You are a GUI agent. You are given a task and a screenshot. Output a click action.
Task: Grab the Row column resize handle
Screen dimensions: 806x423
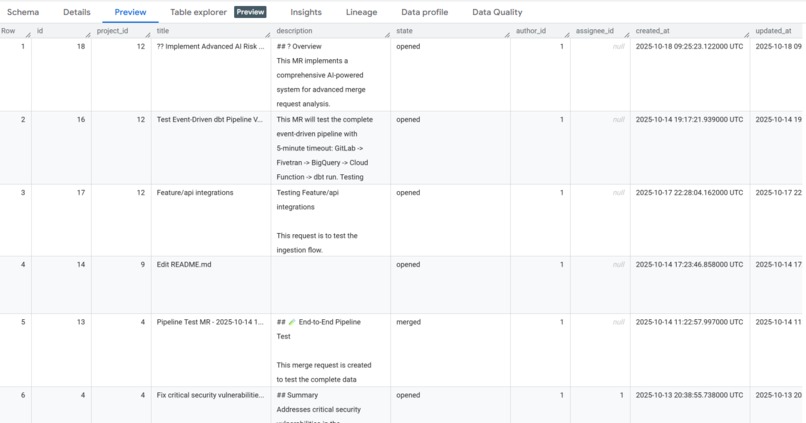[x=28, y=35]
